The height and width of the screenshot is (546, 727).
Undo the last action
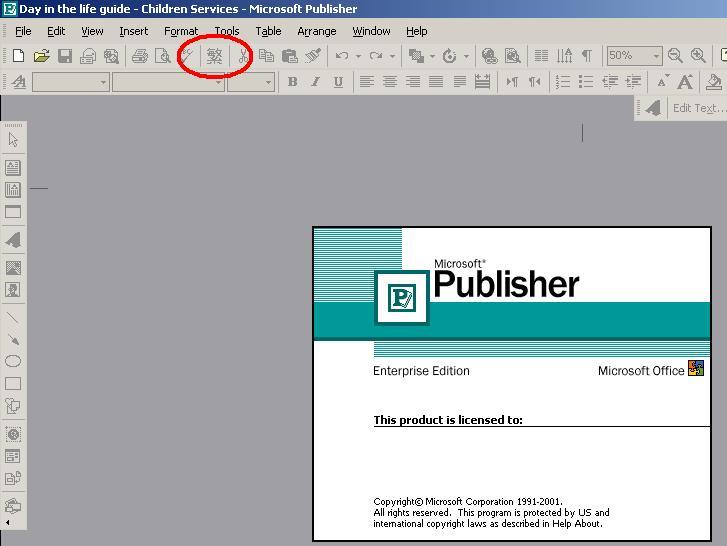click(x=342, y=56)
